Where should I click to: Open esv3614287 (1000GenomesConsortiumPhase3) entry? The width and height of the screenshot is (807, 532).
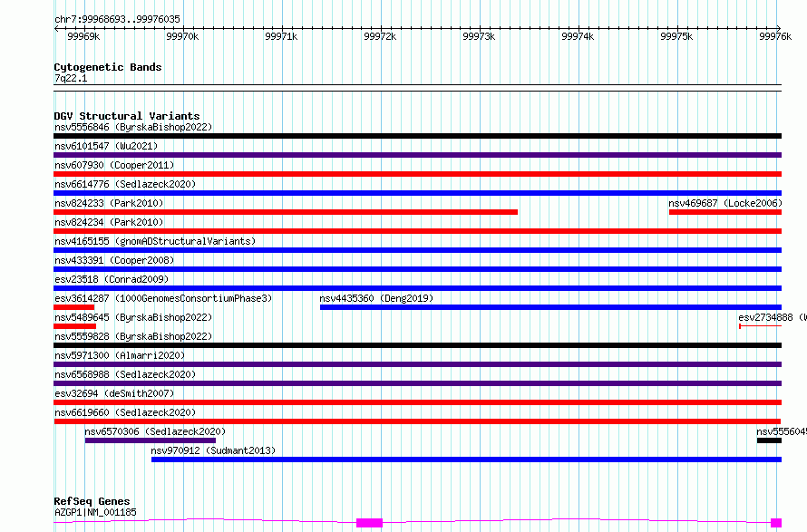pos(163,298)
